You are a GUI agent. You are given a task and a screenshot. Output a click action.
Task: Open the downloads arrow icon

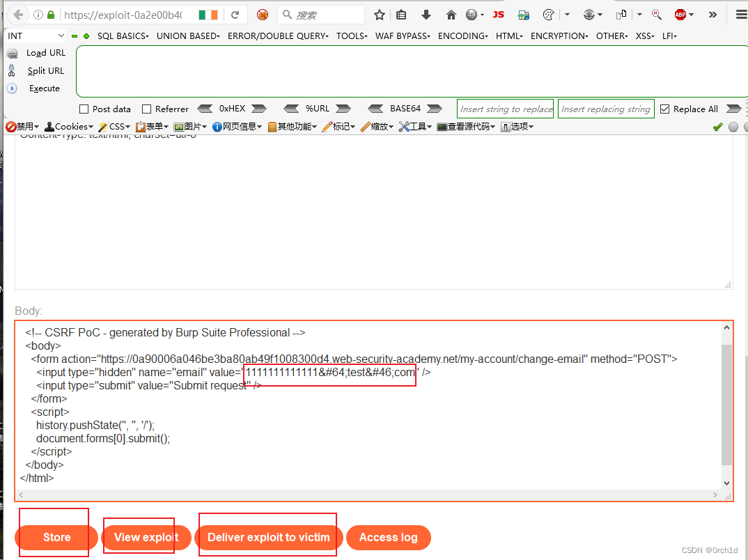pyautogui.click(x=426, y=15)
